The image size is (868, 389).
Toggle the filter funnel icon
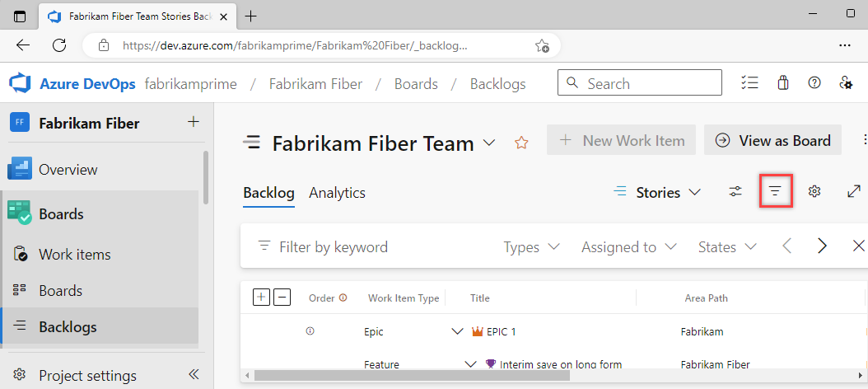776,191
